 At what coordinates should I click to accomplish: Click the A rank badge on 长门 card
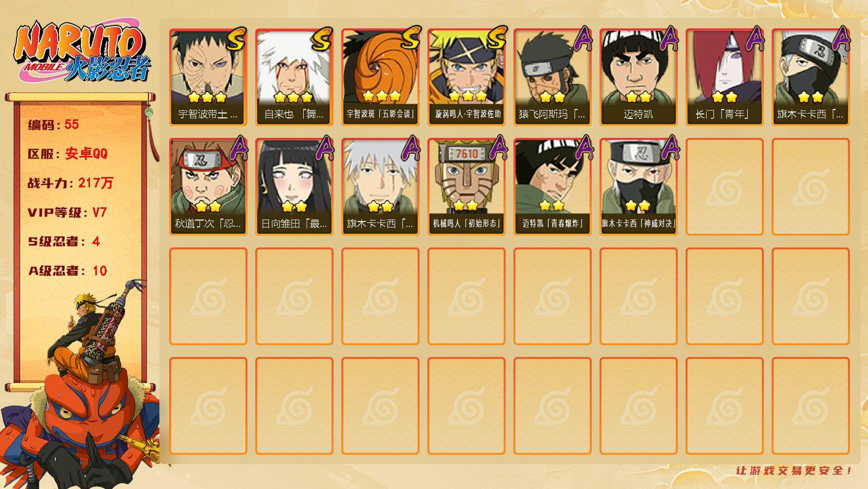[x=754, y=39]
